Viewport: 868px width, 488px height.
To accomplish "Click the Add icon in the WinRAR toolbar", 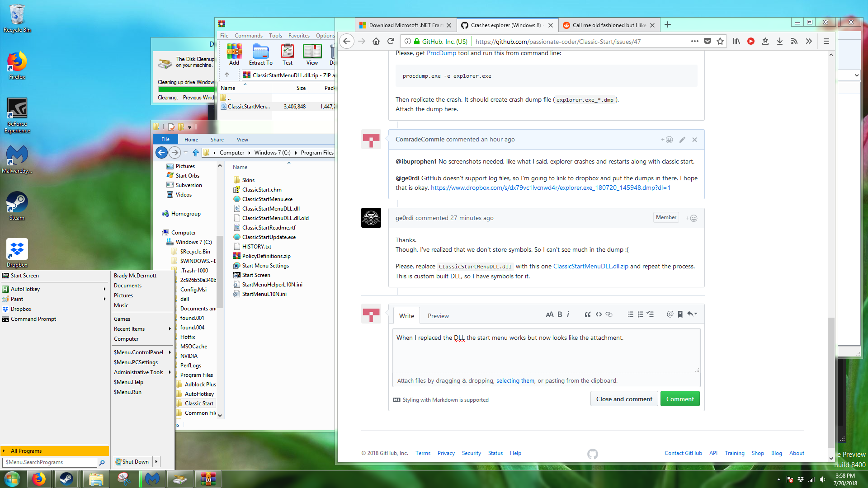I will (234, 55).
